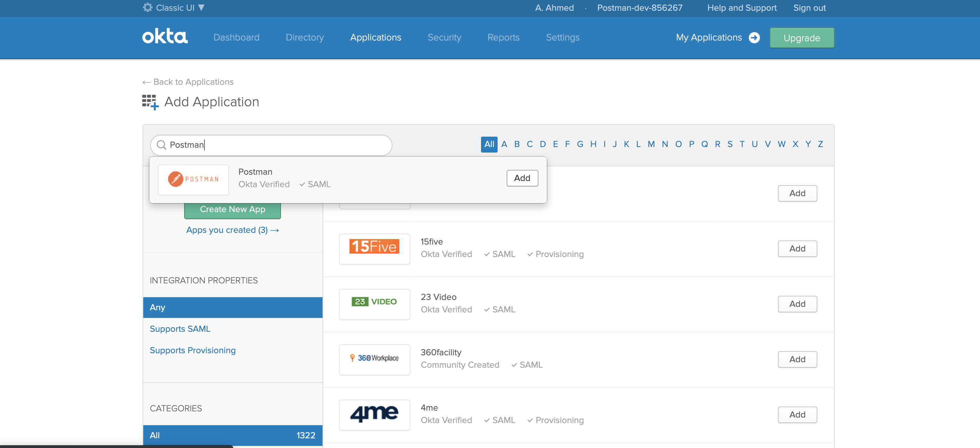Switch to the Security tab
Image resolution: width=980 pixels, height=448 pixels.
[x=444, y=37]
